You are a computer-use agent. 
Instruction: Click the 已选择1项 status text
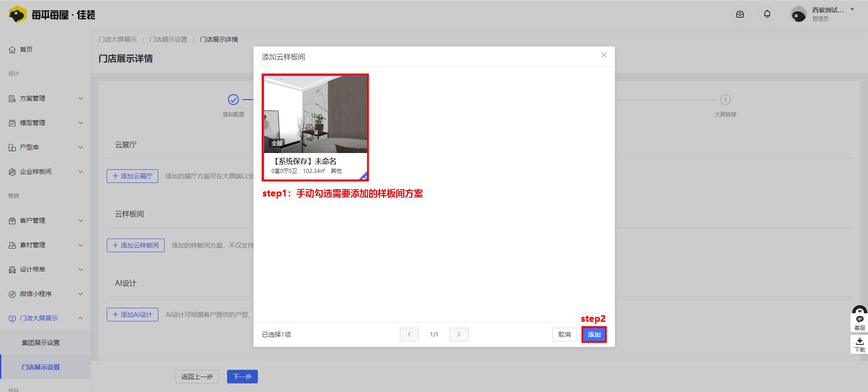pos(276,335)
